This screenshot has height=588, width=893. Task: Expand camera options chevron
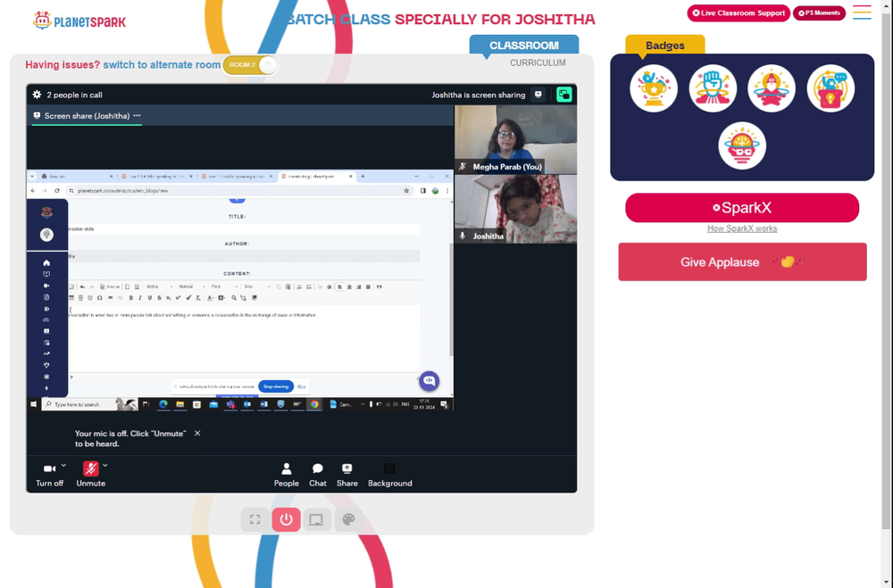[x=63, y=466]
